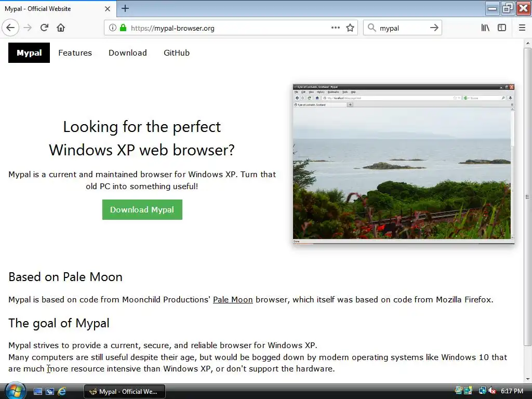Click into the search field containing mypal
532x399 pixels.
point(402,28)
